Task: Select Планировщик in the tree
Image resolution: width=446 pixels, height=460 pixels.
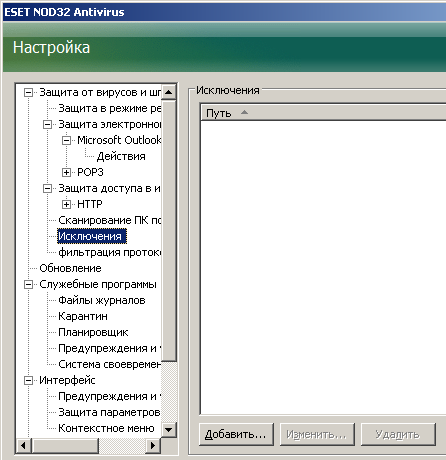Action: click(x=93, y=332)
